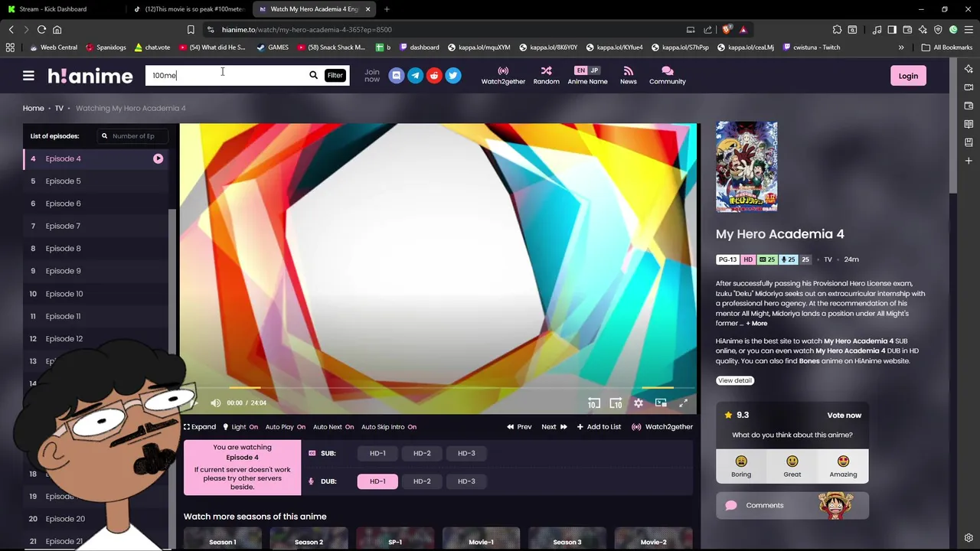Toggle Auto Play setting
980x551 pixels.
tap(286, 427)
